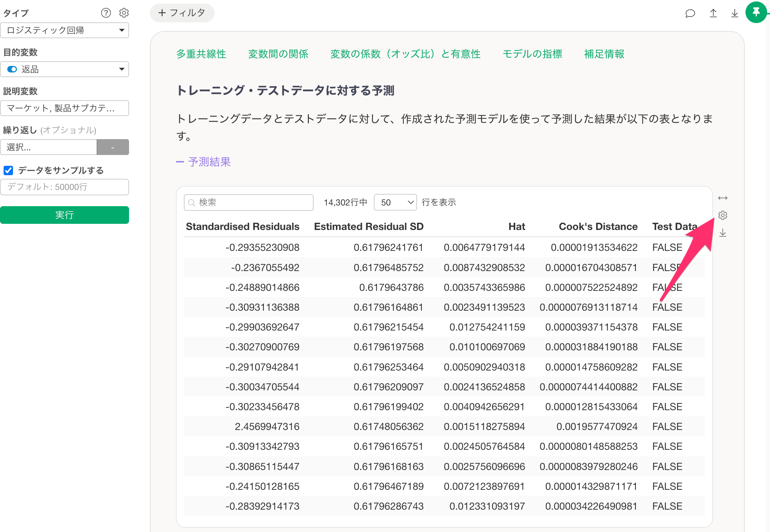Open the 説明変数 selection field
770x532 pixels.
point(65,108)
